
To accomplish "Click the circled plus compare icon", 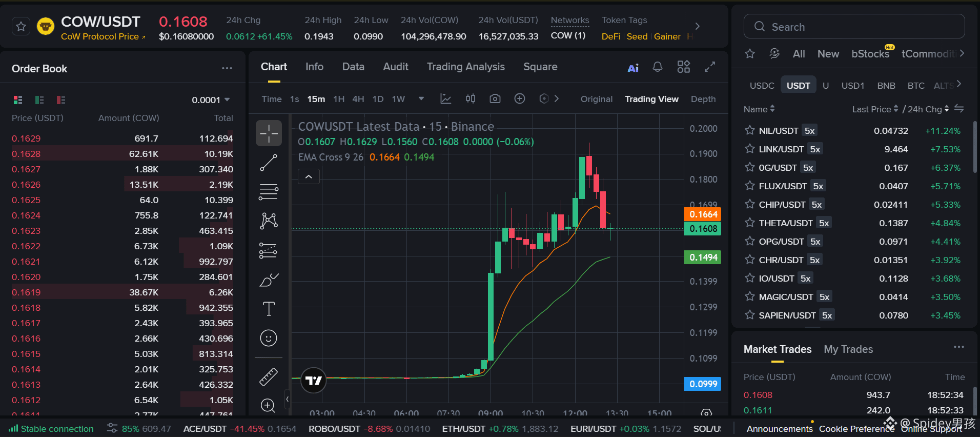I will tap(520, 98).
